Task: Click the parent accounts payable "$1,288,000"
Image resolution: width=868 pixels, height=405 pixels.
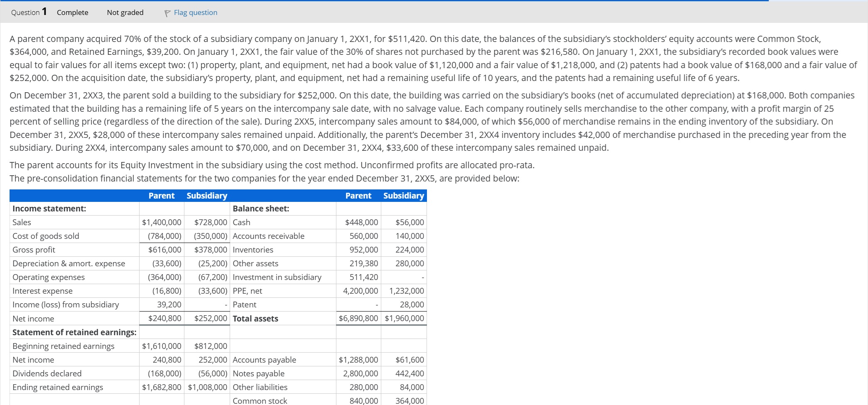Action: [x=358, y=360]
